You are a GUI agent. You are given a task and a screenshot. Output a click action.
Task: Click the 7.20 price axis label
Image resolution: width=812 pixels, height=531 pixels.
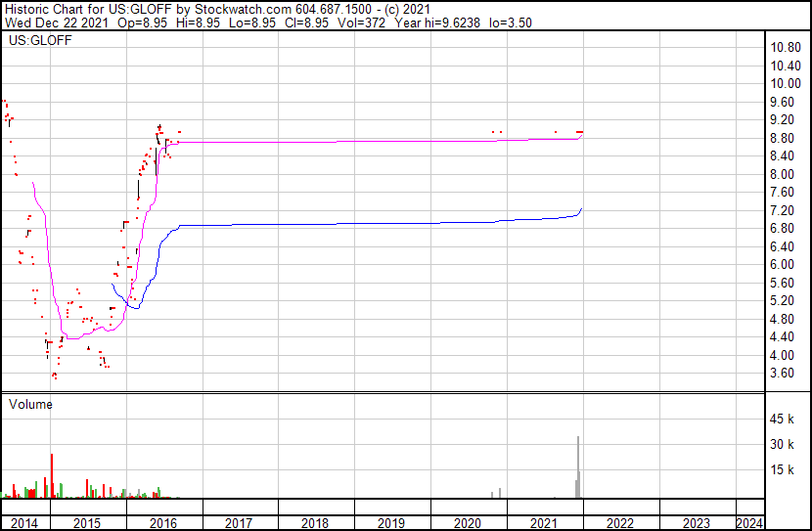(782, 210)
